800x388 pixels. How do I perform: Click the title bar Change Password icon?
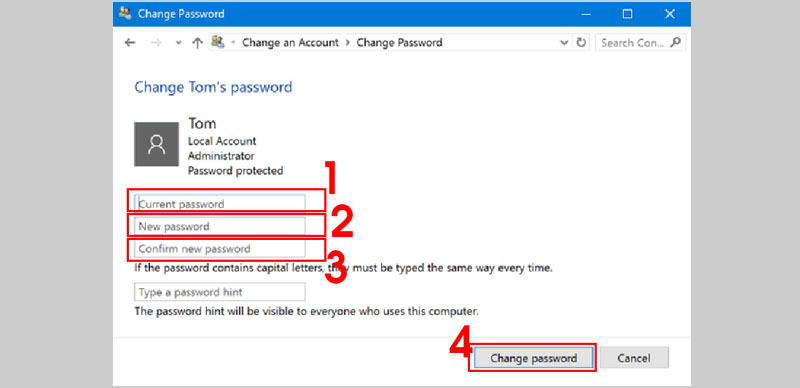click(125, 13)
